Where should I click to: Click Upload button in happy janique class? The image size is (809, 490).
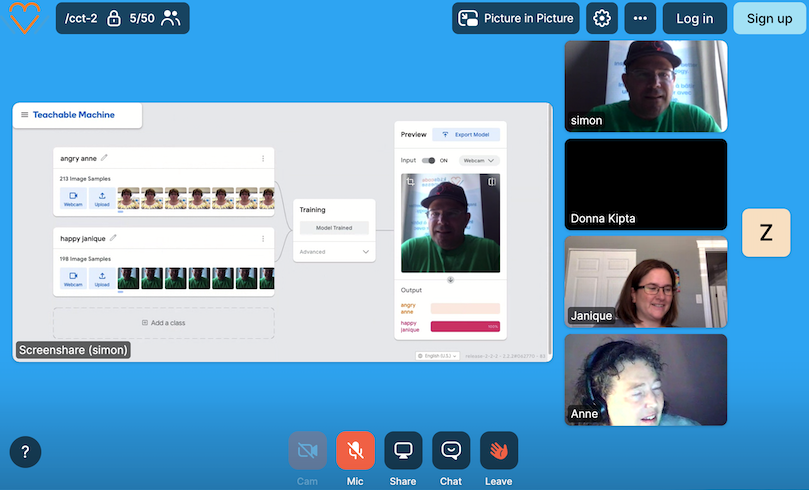102,279
